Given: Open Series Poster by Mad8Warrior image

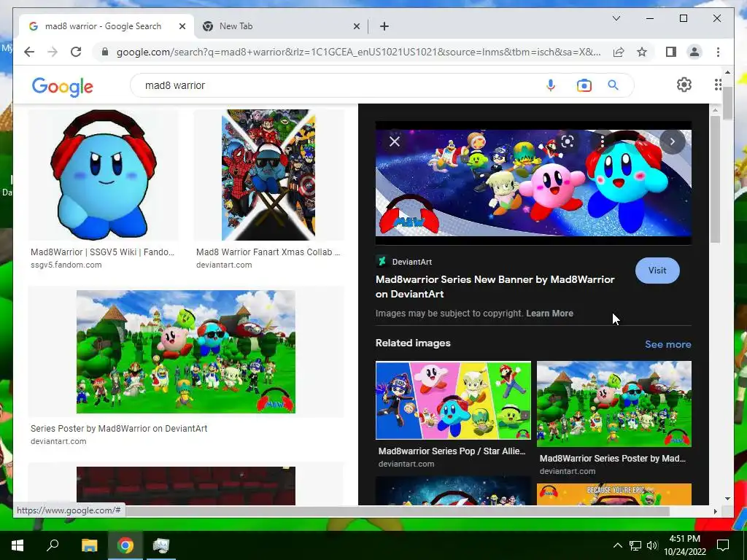Looking at the screenshot, I should tap(186, 351).
